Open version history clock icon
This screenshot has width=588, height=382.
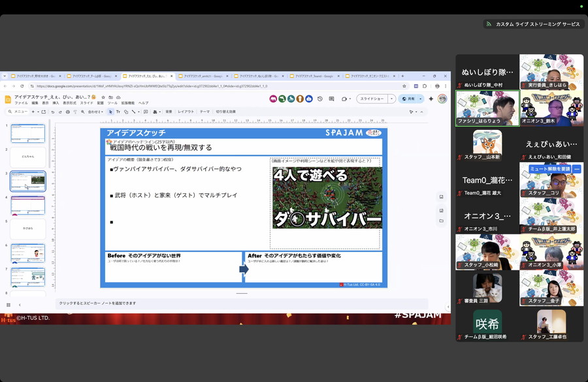pyautogui.click(x=319, y=99)
